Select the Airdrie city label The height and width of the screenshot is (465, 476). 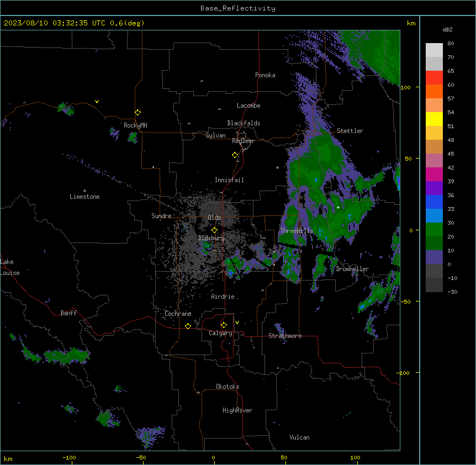(x=223, y=297)
